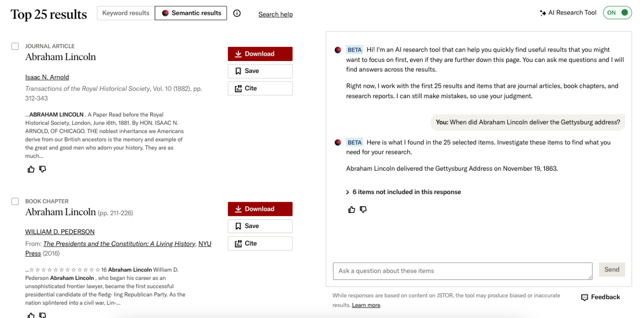644x318 pixels.
Task: Select the Semantic results option
Action: (191, 13)
